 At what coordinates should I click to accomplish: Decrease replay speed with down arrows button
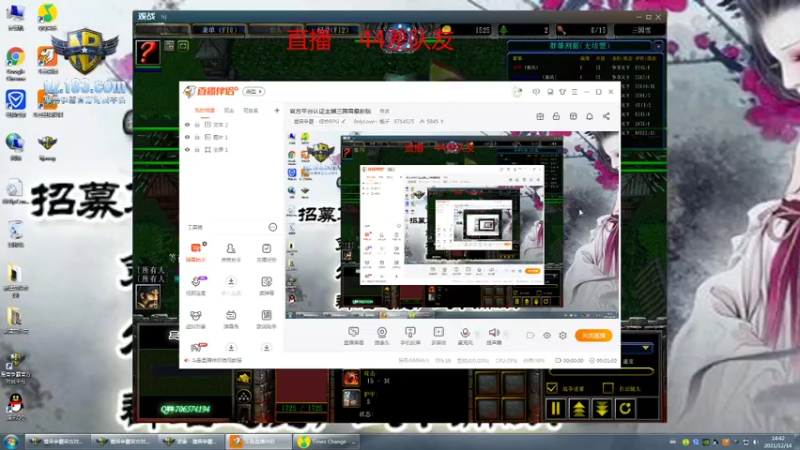tap(602, 408)
